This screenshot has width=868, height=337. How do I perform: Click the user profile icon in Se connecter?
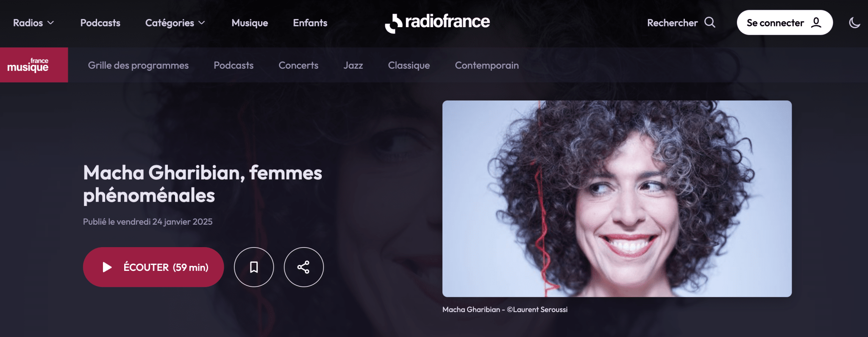[816, 22]
